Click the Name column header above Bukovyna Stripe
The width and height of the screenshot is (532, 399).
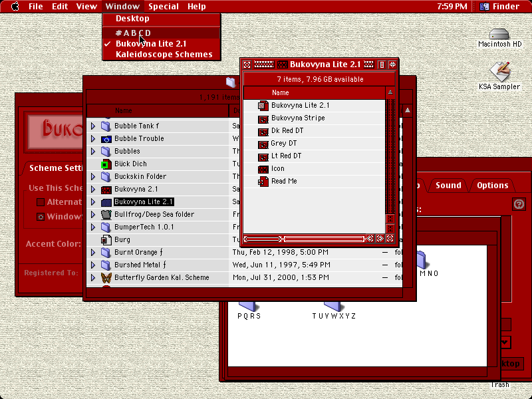coord(315,92)
